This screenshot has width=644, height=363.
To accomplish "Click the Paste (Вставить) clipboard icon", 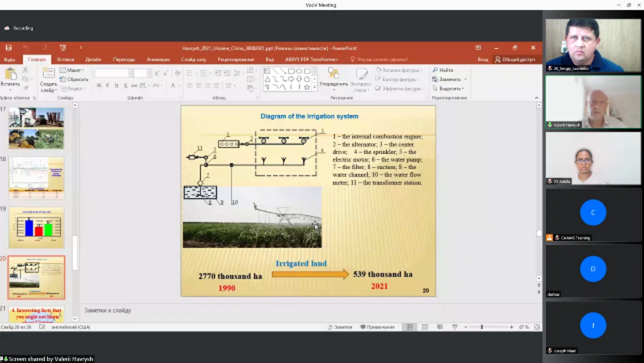I will 10,75.
